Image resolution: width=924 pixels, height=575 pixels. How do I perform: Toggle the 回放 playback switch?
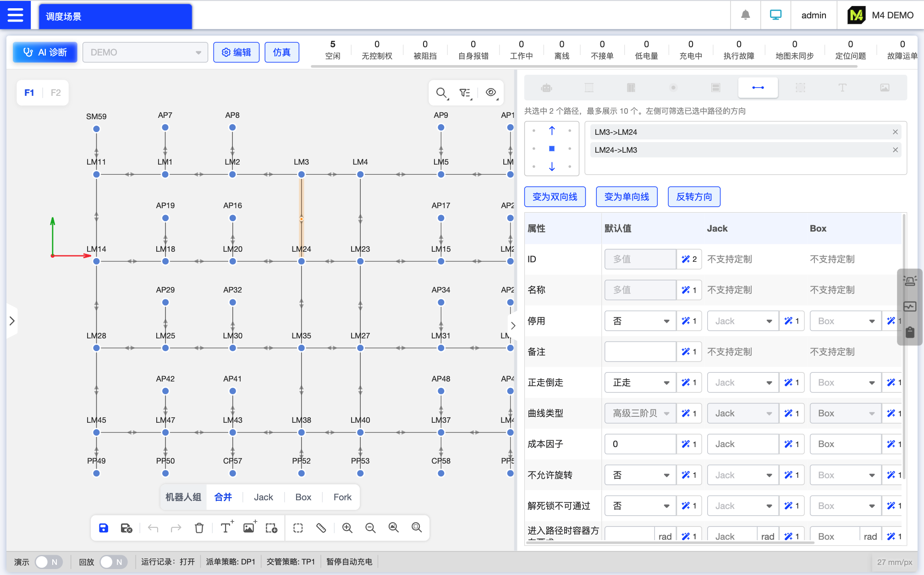pos(113,562)
